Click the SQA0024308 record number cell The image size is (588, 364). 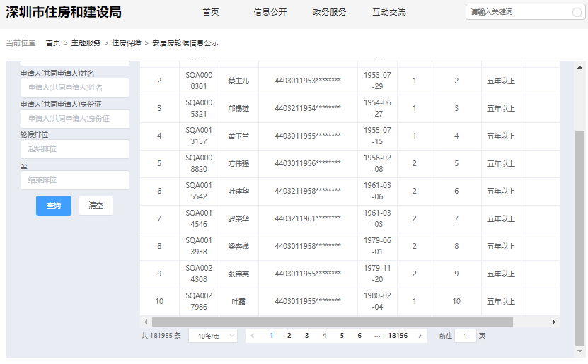(x=199, y=274)
